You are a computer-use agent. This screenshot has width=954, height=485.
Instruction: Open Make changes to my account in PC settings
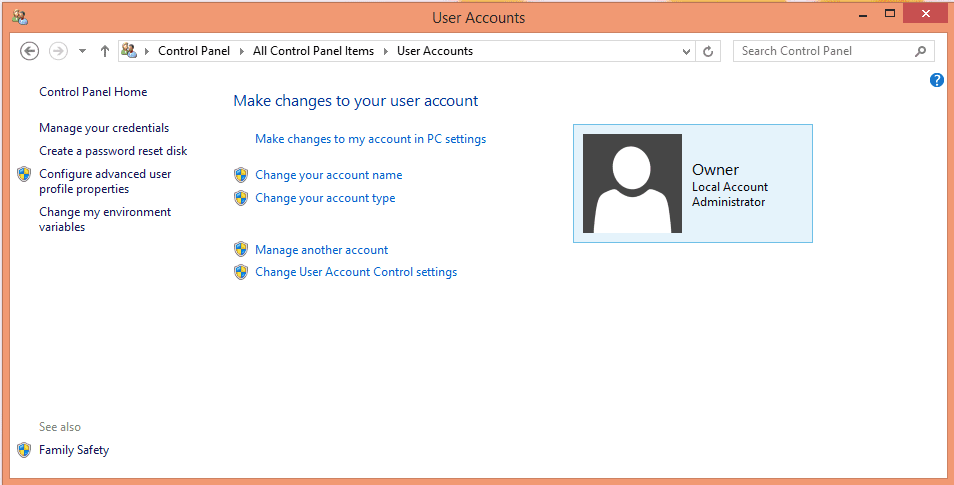[x=371, y=139]
